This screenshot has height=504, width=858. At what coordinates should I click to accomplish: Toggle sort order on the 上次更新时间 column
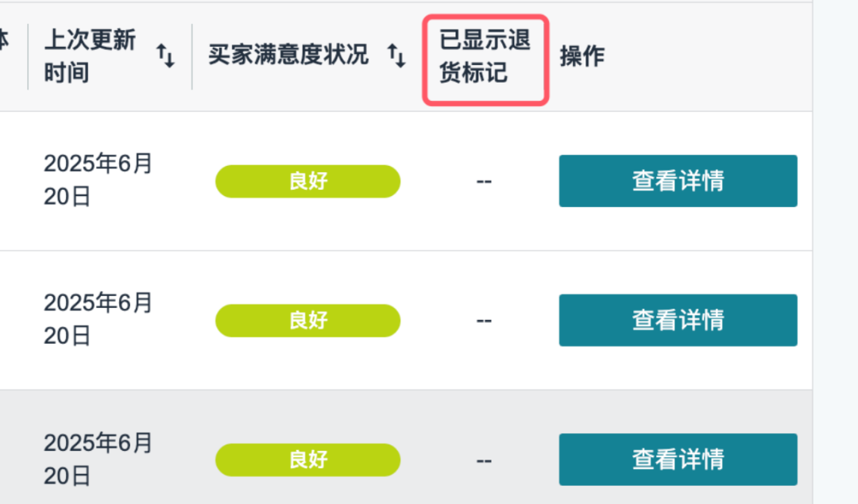click(x=164, y=56)
